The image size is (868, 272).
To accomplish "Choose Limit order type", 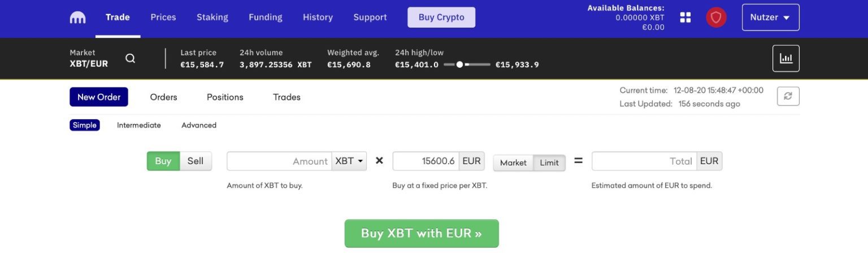I will coord(549,163).
